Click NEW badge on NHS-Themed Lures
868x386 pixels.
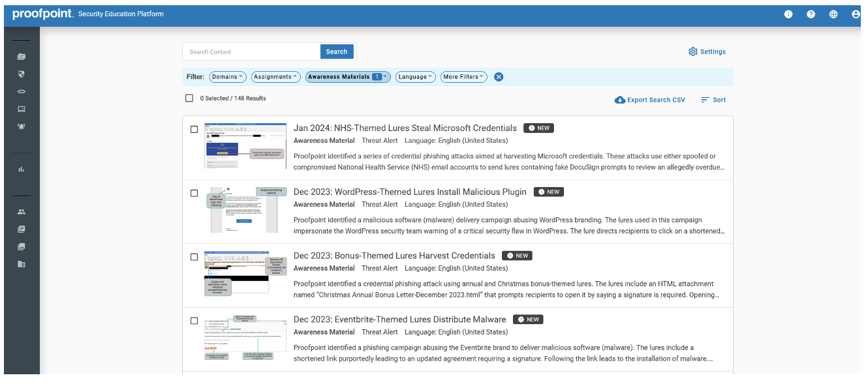click(538, 128)
